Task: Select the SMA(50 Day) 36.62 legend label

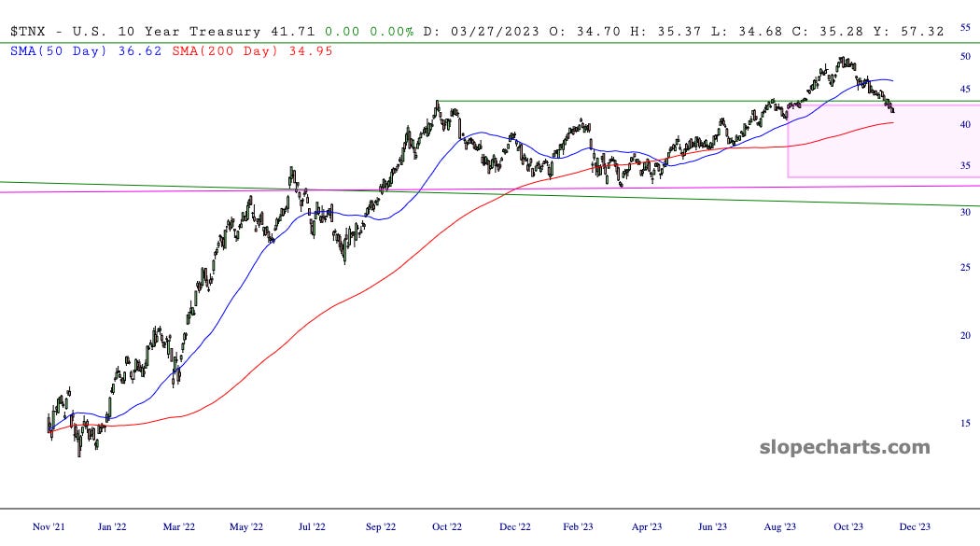Action: 86,51
